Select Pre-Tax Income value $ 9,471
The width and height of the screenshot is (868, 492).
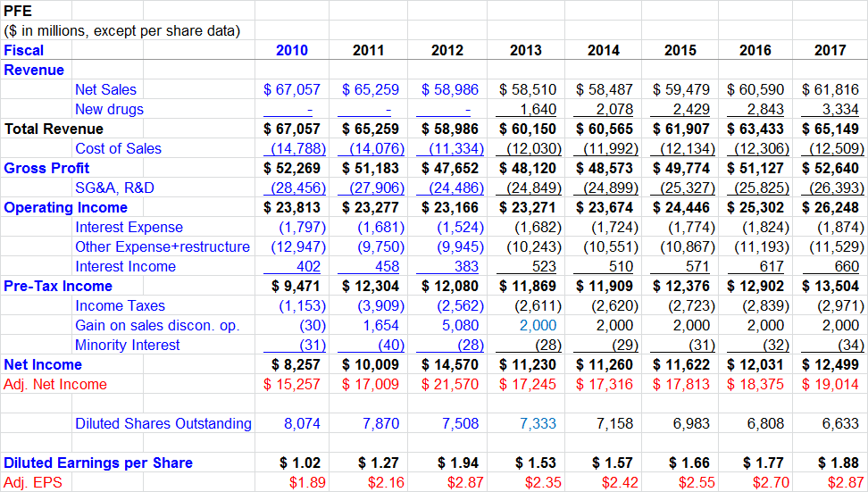coord(296,286)
